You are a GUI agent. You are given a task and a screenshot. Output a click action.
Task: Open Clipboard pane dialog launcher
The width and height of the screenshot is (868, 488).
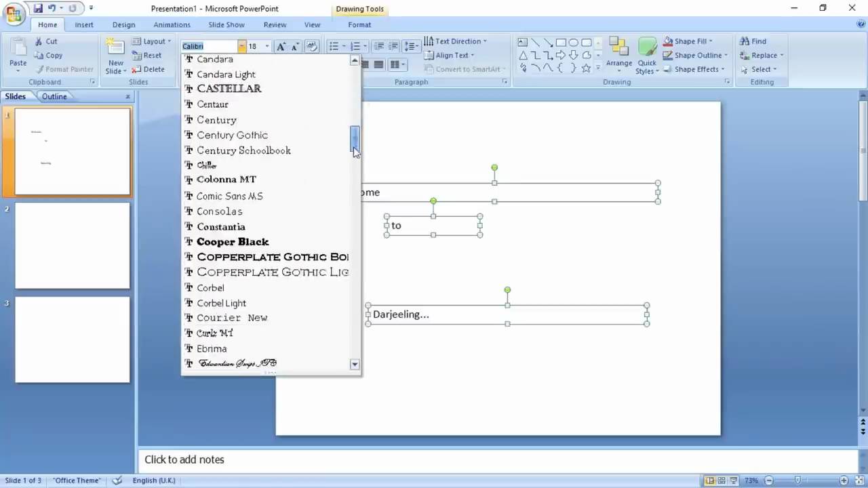coord(92,82)
